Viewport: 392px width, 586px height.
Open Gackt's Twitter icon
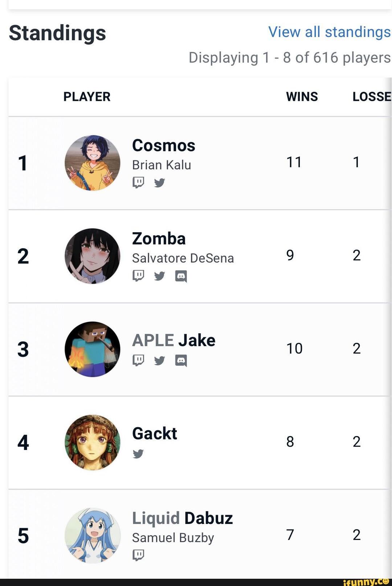[x=138, y=454]
